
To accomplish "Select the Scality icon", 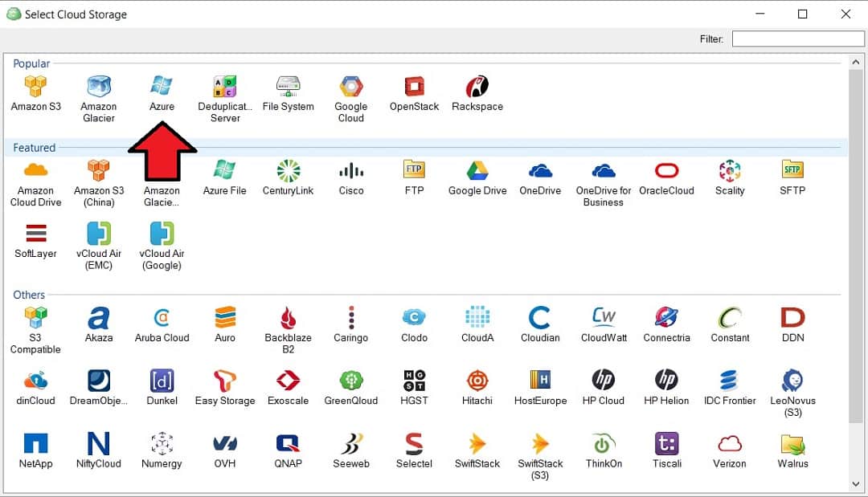I will point(730,170).
